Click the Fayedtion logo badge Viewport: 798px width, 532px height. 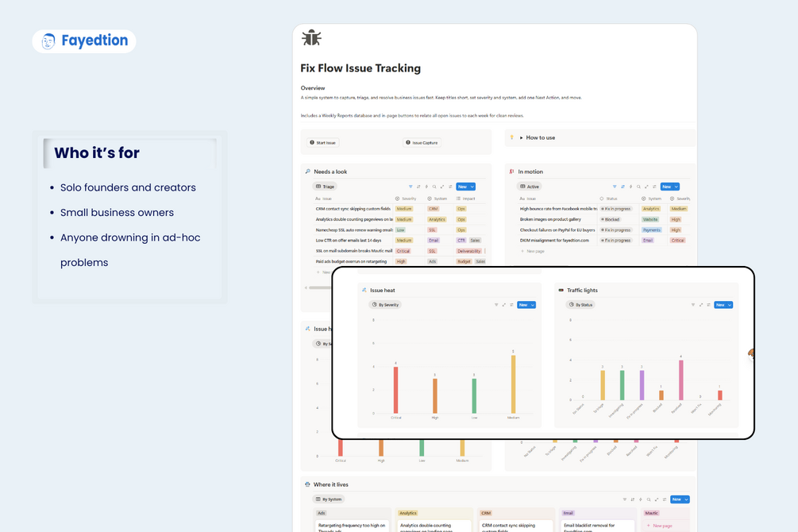84,40
